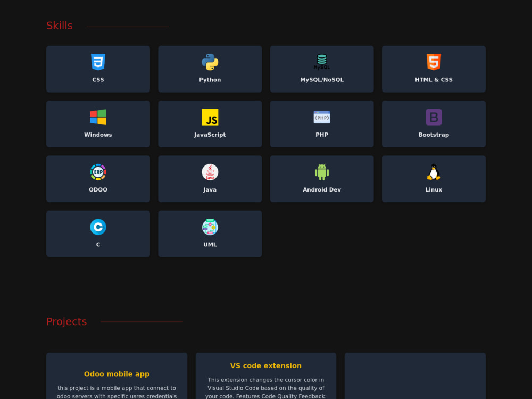The width and height of the screenshot is (532, 399).
Task: Click the "Skills" section heading
Action: [60, 26]
